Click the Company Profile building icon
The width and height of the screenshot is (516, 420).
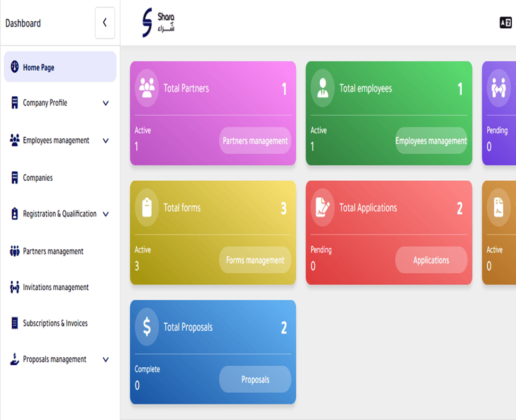[x=14, y=103]
